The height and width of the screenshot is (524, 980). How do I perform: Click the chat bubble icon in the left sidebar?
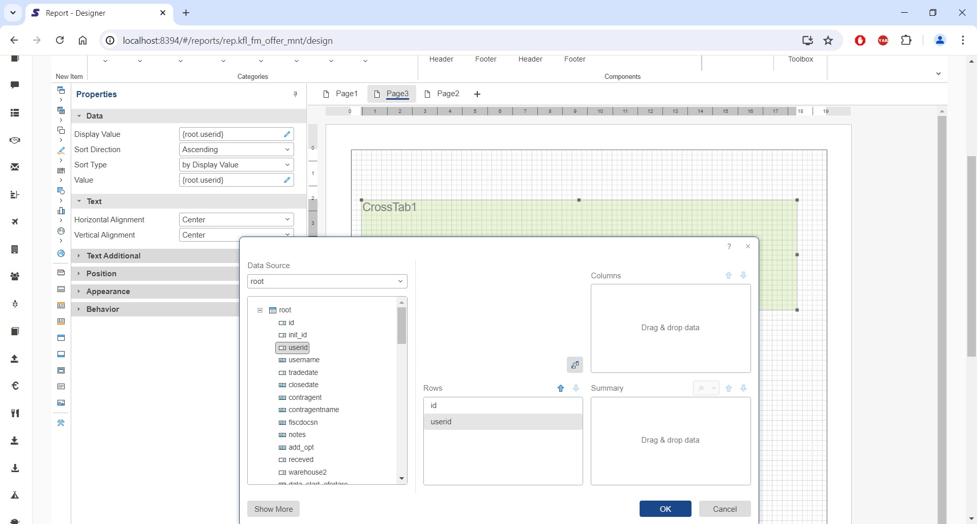coord(15,85)
